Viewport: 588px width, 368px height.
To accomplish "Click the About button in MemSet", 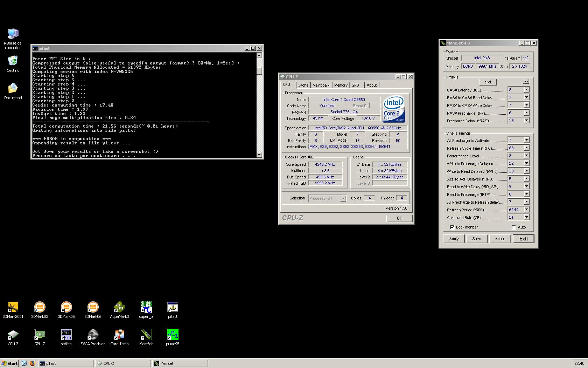I will pos(500,239).
